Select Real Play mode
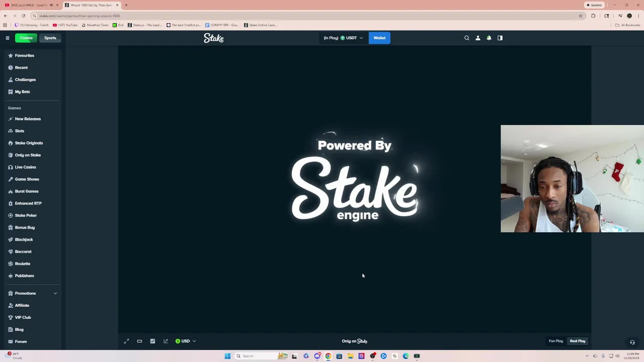This screenshot has width=644, height=362. click(578, 341)
